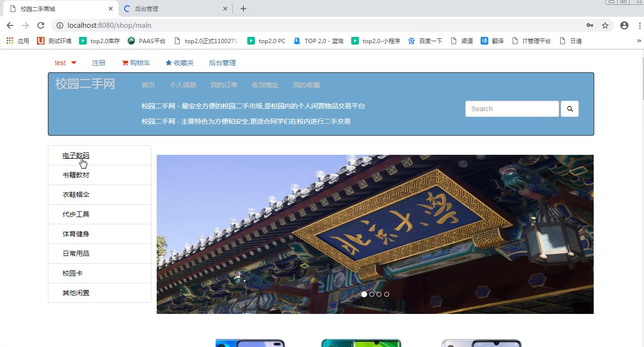Open the 测试环境 bookmark
Screen dimensions: 644x347
click(54, 41)
